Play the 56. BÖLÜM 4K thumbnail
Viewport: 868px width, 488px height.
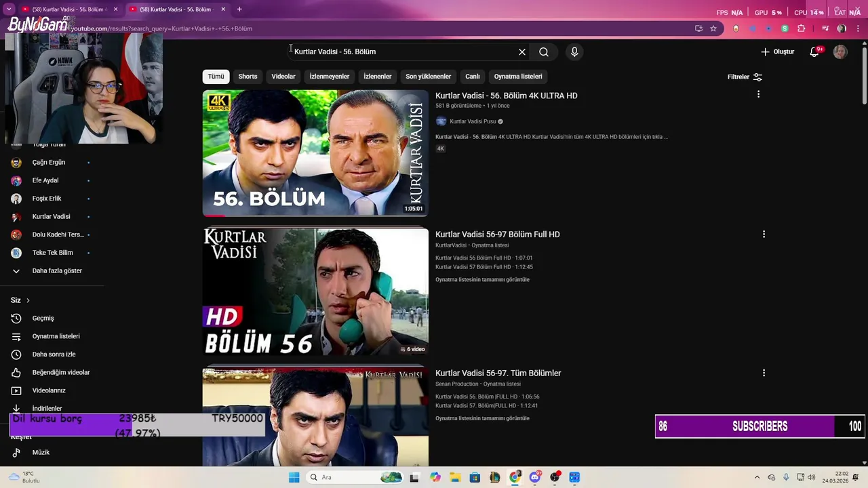(315, 153)
